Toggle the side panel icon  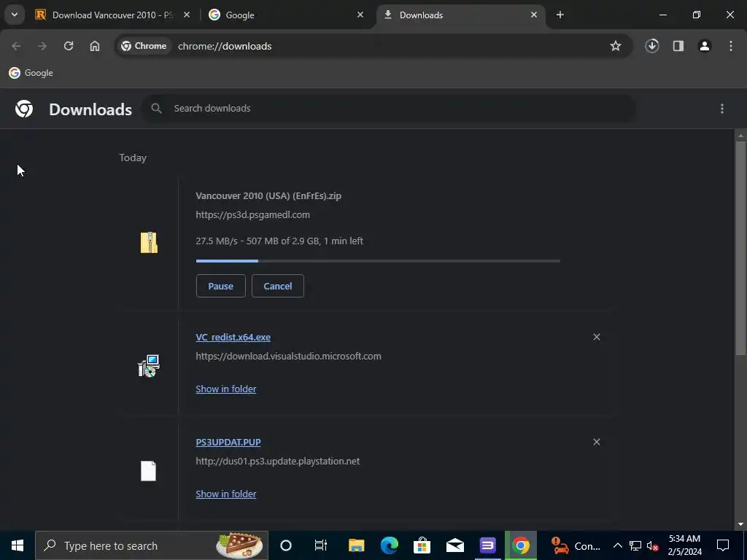pyautogui.click(x=678, y=46)
